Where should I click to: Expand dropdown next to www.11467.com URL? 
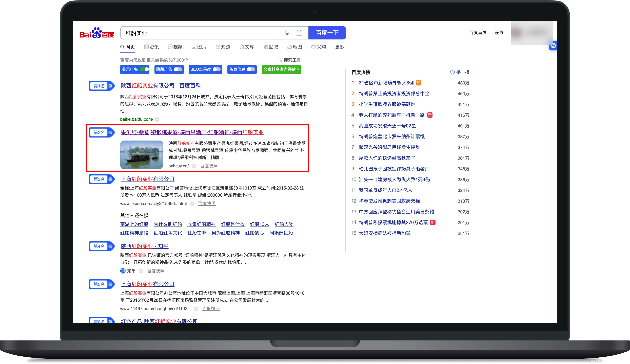196,309
